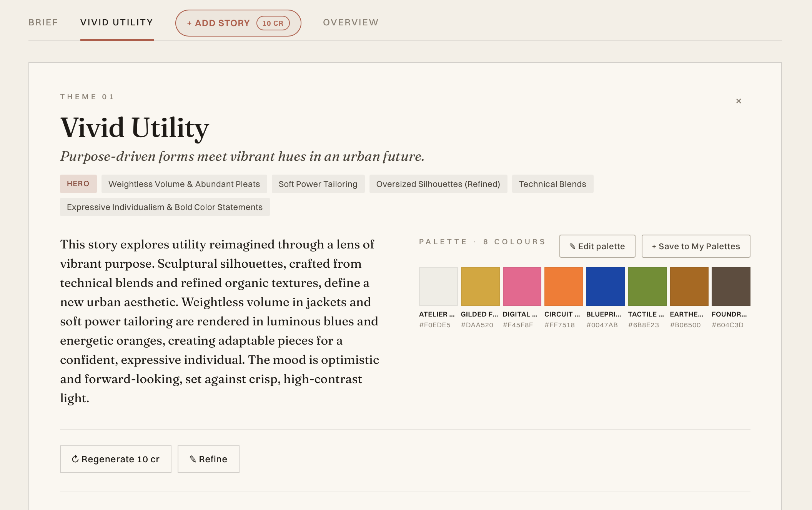Click the hex code #FF7518 text

coord(560,325)
